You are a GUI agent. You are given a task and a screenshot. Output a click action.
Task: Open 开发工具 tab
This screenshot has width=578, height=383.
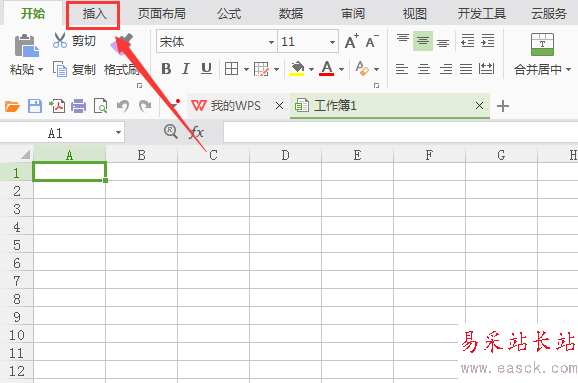tap(482, 14)
